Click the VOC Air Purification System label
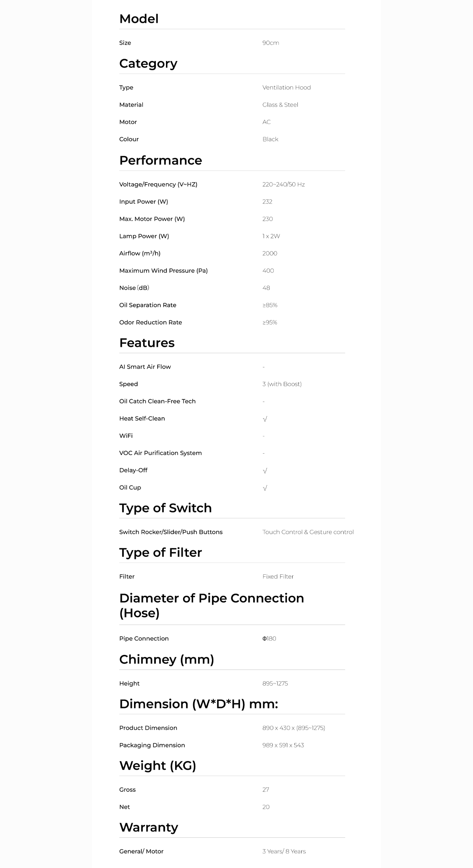The width and height of the screenshot is (473, 868). (160, 453)
